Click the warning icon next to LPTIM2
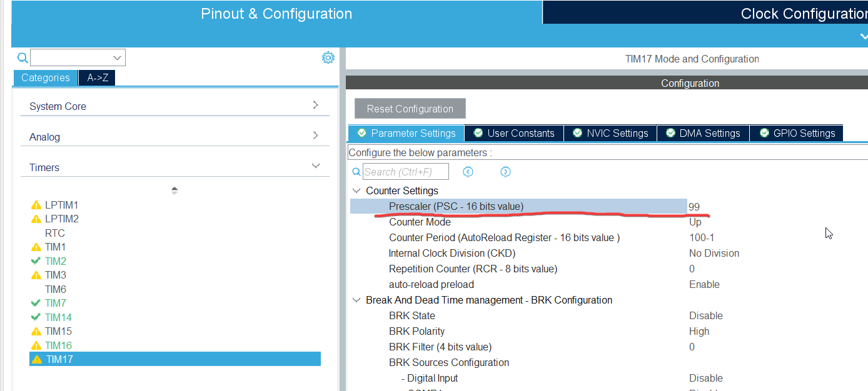Screen dimensions: 868x391 tap(36, 219)
